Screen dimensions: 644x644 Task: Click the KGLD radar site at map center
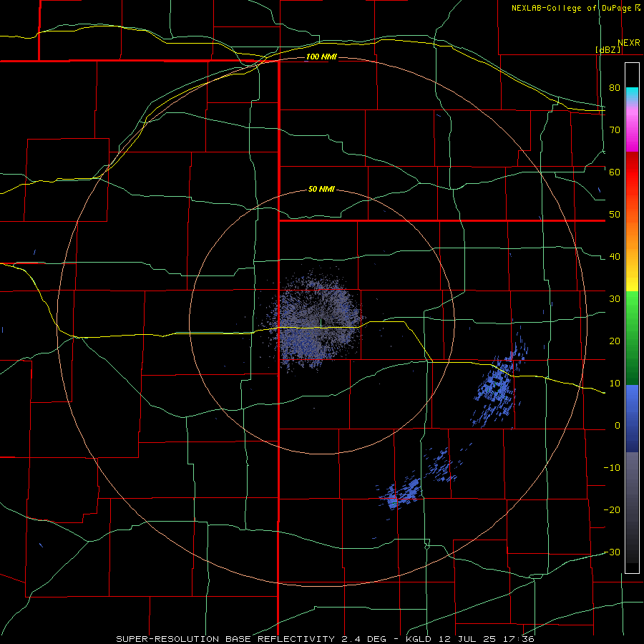click(321, 323)
